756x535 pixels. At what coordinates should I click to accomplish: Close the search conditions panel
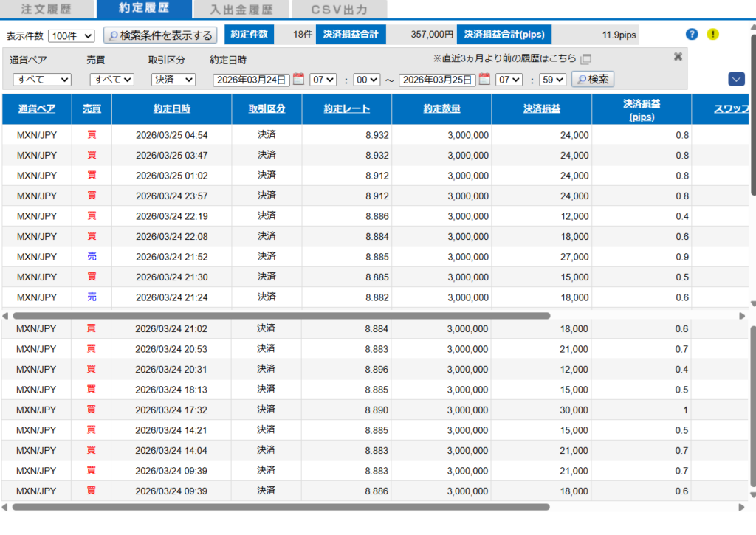click(x=678, y=57)
